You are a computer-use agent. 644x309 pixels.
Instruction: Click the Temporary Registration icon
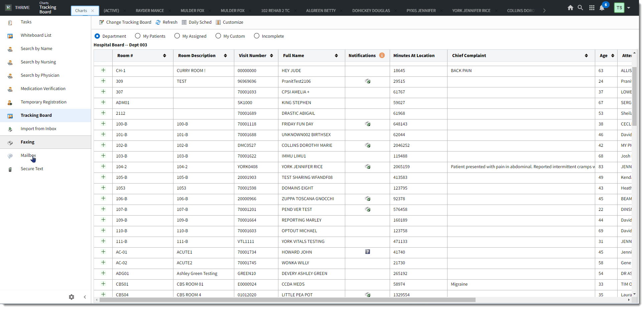10,102
